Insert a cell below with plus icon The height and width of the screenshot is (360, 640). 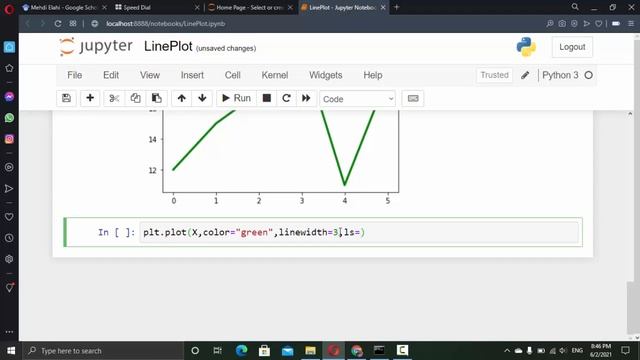[90, 98]
